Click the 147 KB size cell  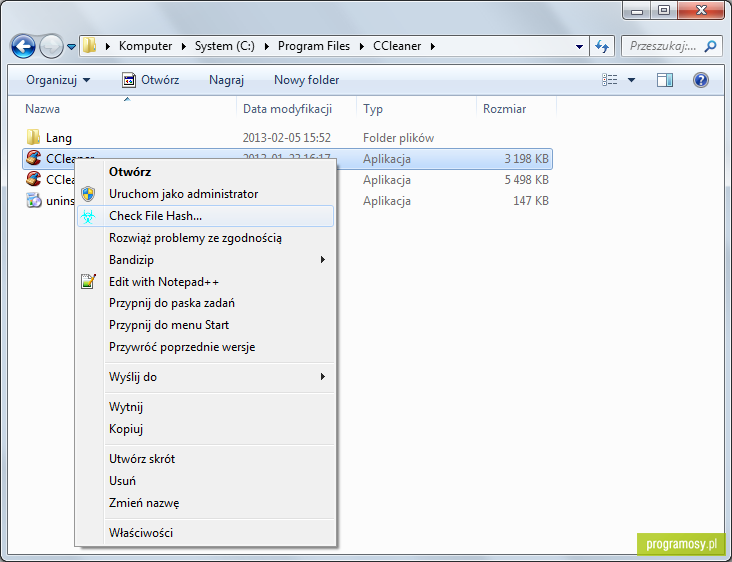pos(531,201)
